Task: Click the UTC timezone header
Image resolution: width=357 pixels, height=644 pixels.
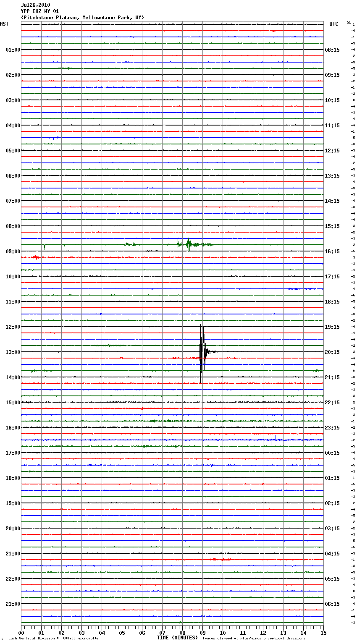Action: 333,24
